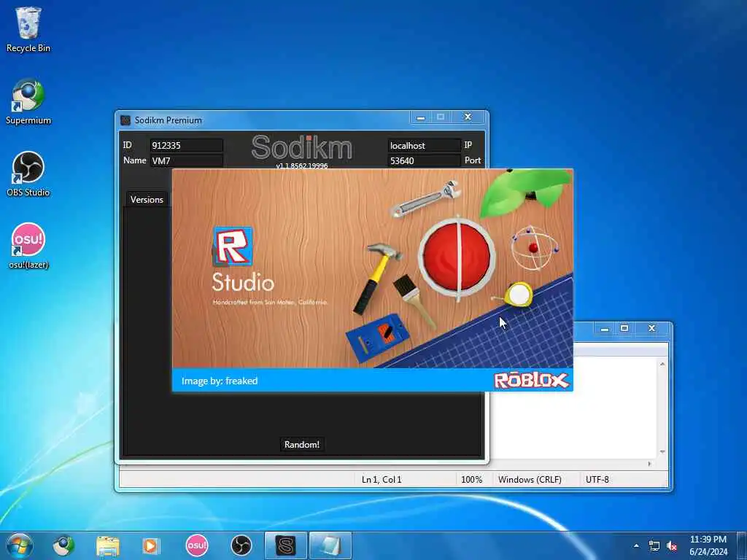Image resolution: width=747 pixels, height=560 pixels.
Task: Click 'UTF-8' encoding in Notepad status bar
Action: (x=597, y=480)
